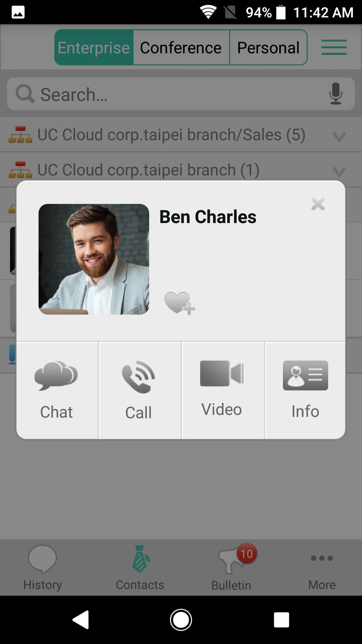Open Ben Charles contact info card
The image size is (362, 644).
coord(305,390)
